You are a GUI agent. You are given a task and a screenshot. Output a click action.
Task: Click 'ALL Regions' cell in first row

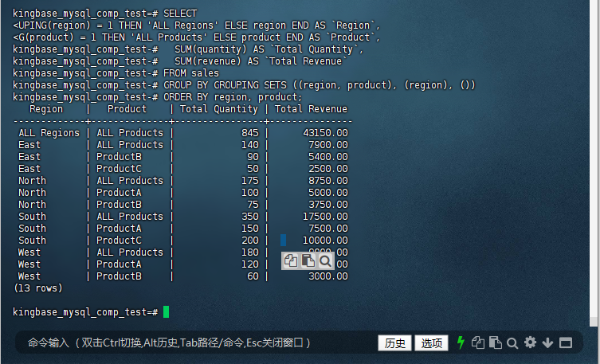point(49,133)
